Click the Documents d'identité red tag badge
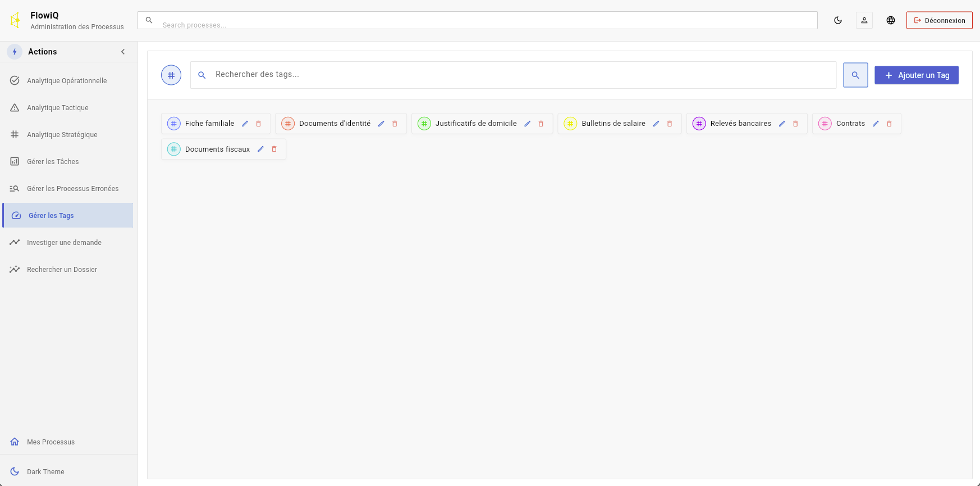 pyautogui.click(x=288, y=124)
